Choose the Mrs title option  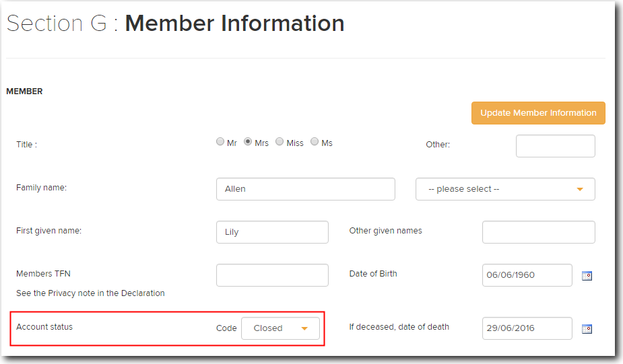pyautogui.click(x=248, y=142)
